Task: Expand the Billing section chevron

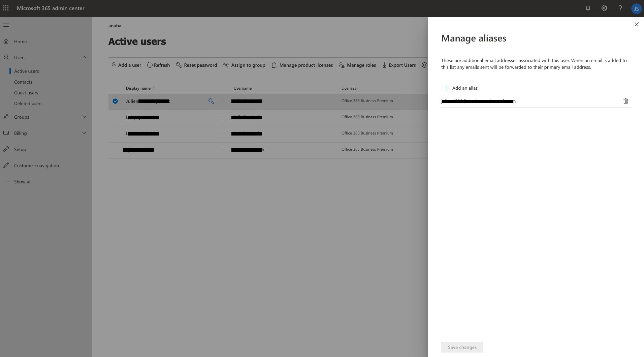Action: click(84, 133)
